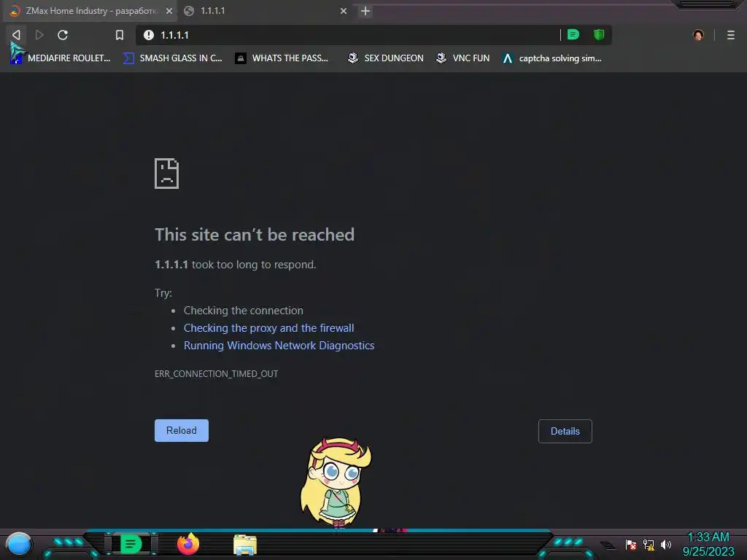Open the green chat extension icon in the address bar
Viewport: 747px width, 560px height.
[573, 34]
